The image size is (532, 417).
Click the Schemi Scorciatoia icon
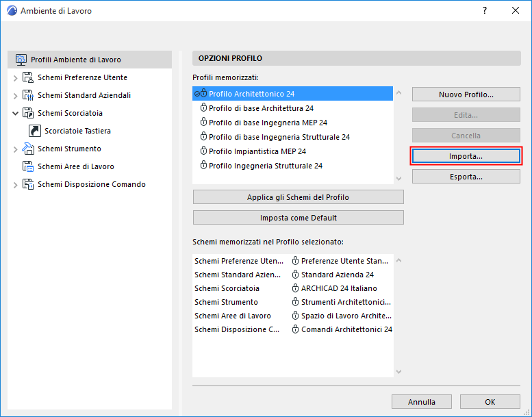28,113
